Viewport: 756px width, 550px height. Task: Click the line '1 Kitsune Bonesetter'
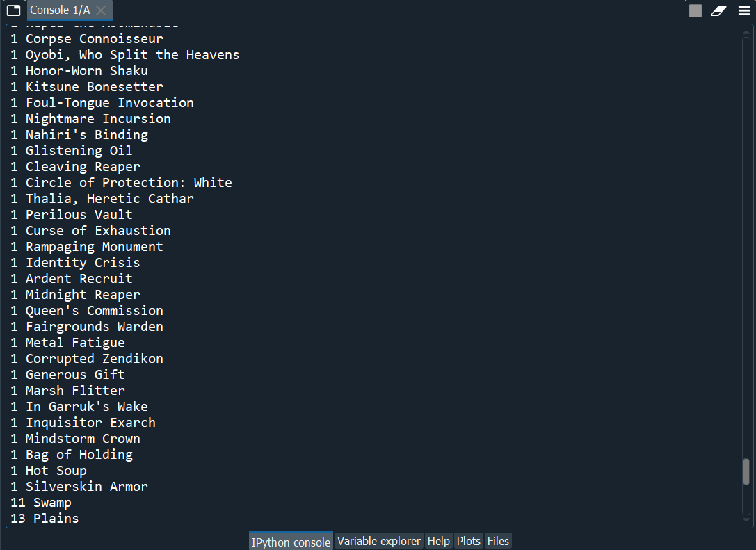click(x=87, y=86)
